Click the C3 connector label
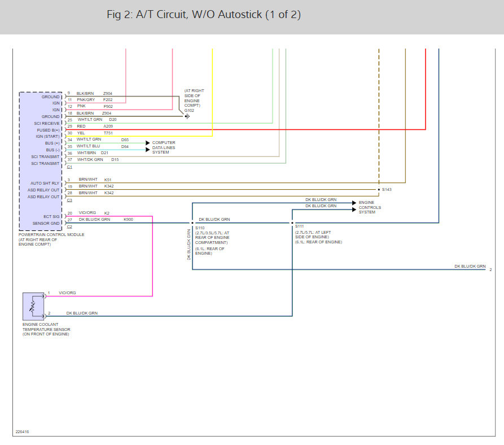The image size is (504, 445). click(69, 200)
